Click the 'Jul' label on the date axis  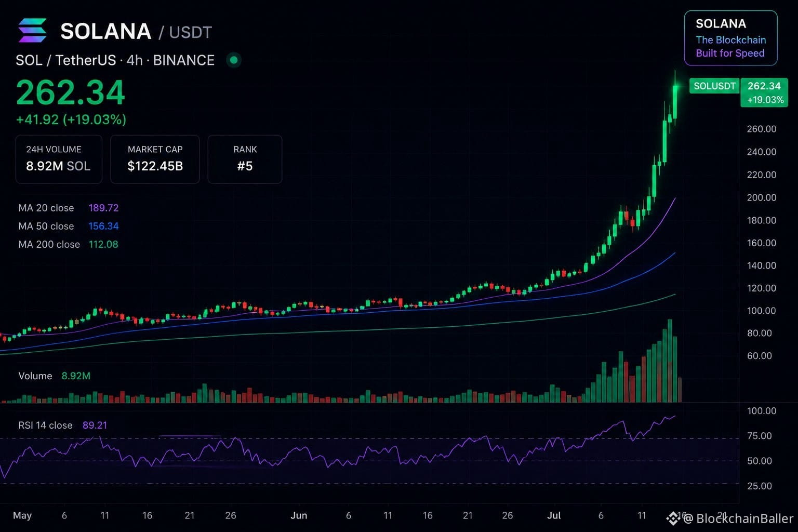[x=554, y=515]
